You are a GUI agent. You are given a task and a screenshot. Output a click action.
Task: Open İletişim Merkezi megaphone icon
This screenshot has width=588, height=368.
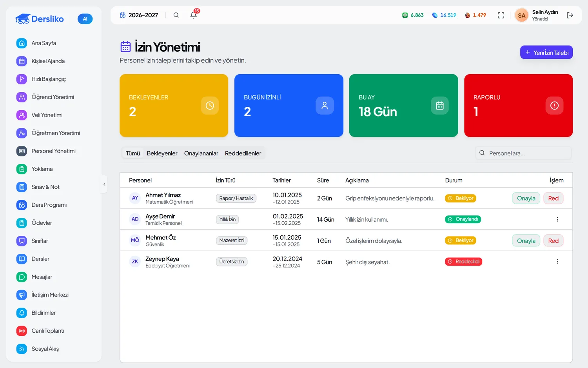click(22, 295)
